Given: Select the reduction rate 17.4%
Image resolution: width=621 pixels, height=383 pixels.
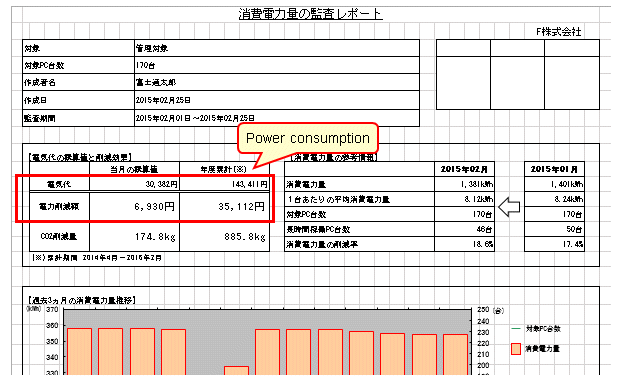Looking at the screenshot, I should (573, 244).
